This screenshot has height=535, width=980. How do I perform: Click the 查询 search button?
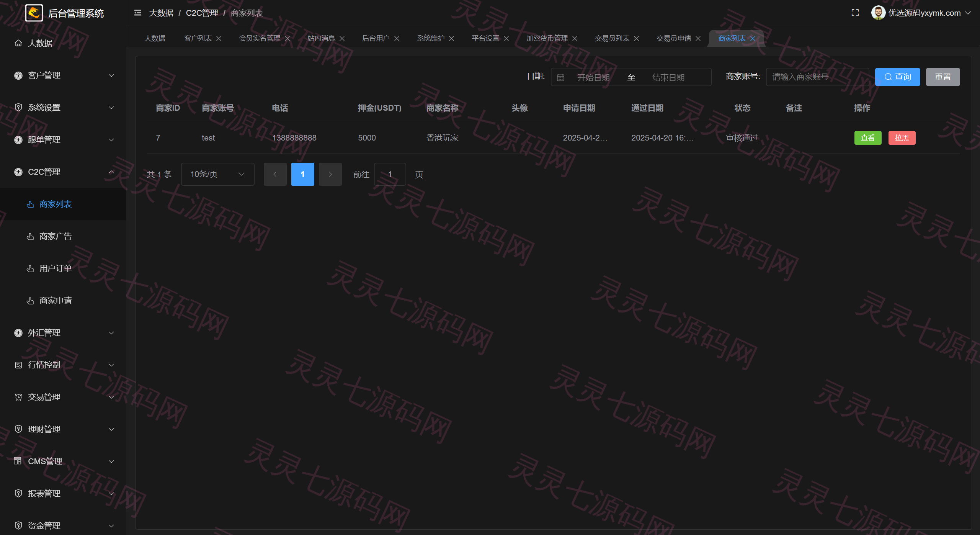point(897,77)
